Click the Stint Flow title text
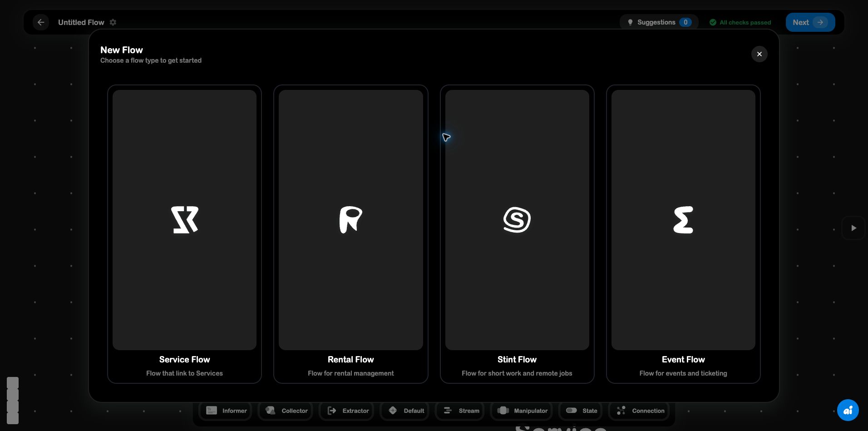868x431 pixels. [517, 359]
